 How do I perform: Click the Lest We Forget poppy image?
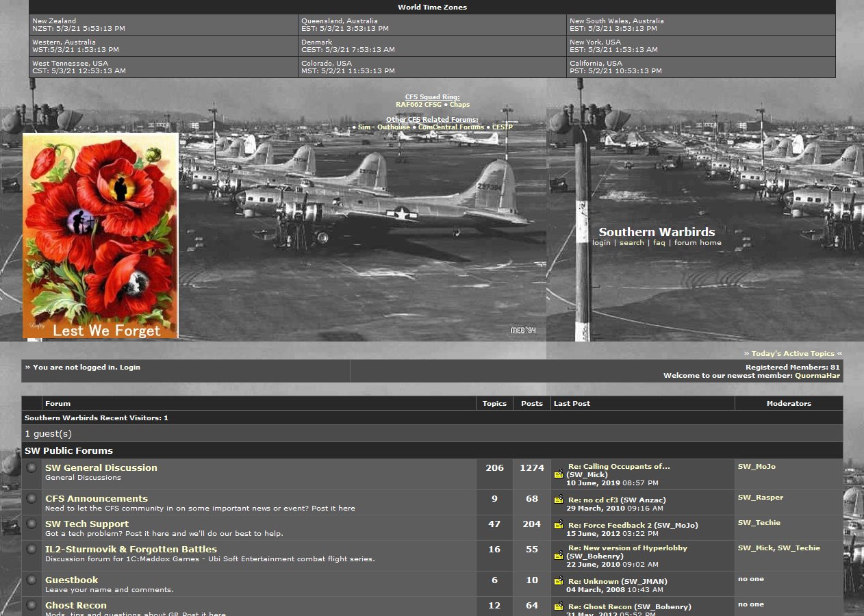(101, 235)
